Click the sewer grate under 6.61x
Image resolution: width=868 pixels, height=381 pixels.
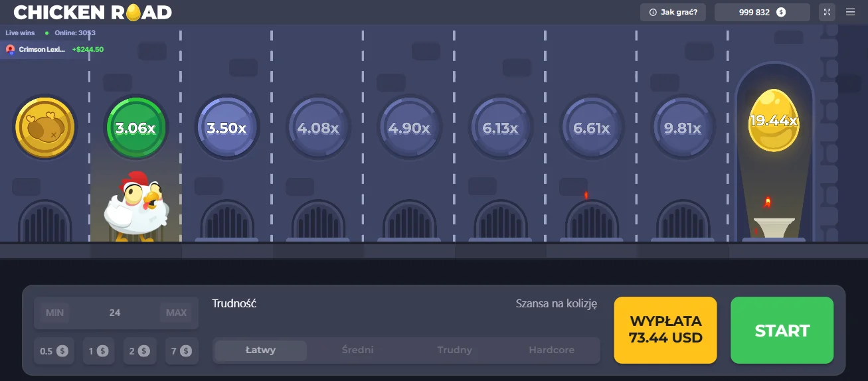tap(592, 220)
